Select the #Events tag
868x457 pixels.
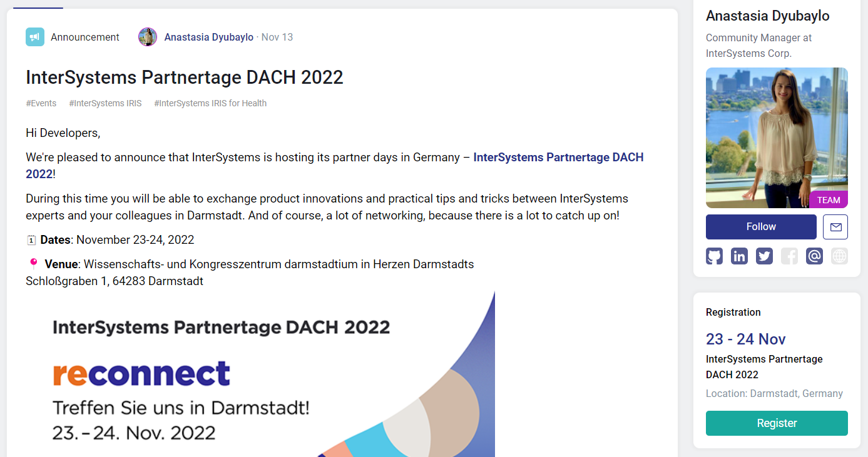tap(41, 103)
